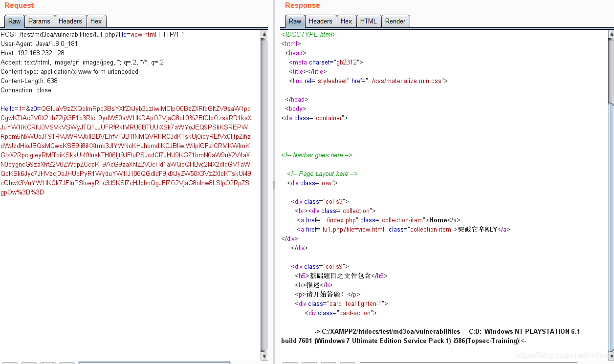
Task: Click the card teal lighten-1 div line
Action: pos(341,304)
